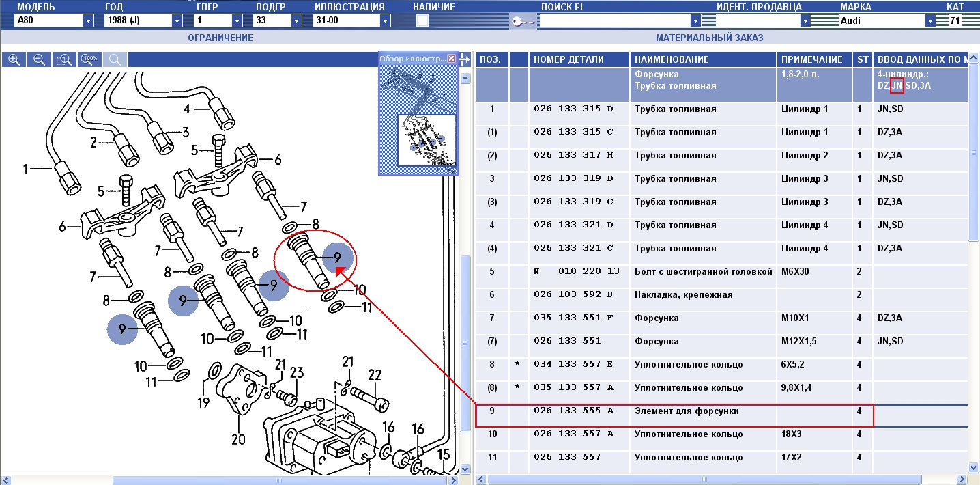The width and height of the screenshot is (980, 485).
Task: Click the zoom out magnifier icon
Action: [x=39, y=60]
